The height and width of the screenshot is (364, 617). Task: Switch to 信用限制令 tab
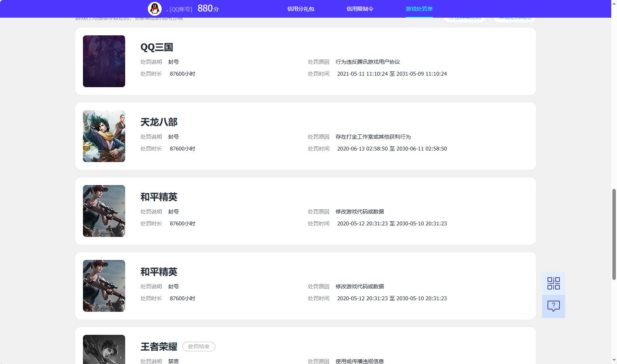pyautogui.click(x=360, y=9)
